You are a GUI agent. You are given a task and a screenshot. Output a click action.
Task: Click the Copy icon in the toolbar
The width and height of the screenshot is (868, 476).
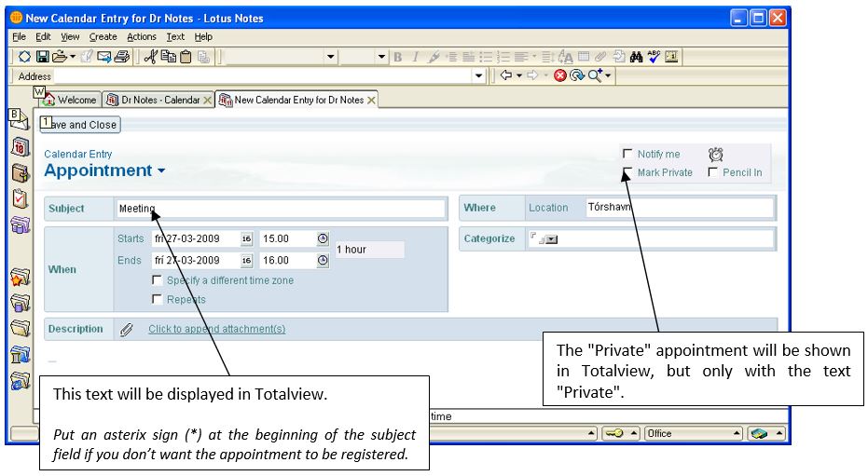168,57
